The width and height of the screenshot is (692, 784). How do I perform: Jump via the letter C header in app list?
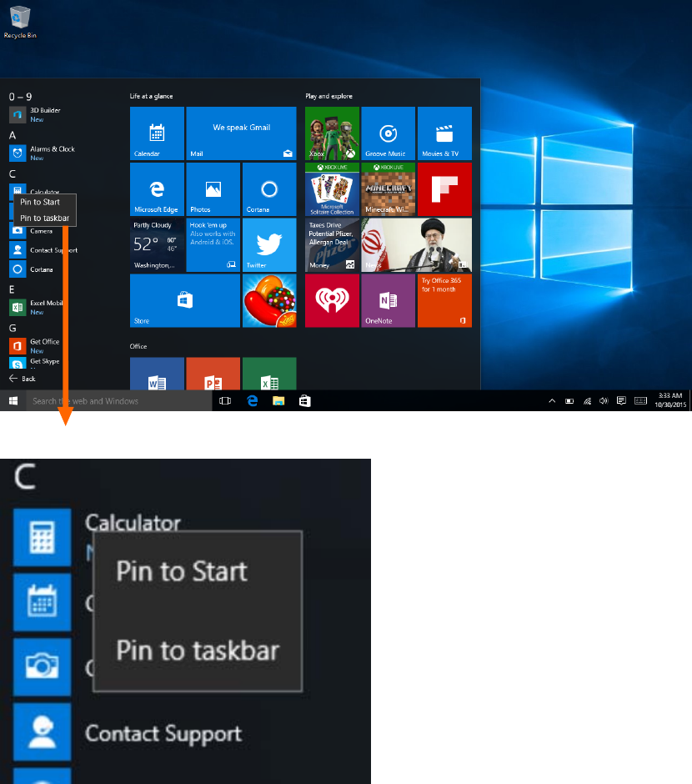13,174
